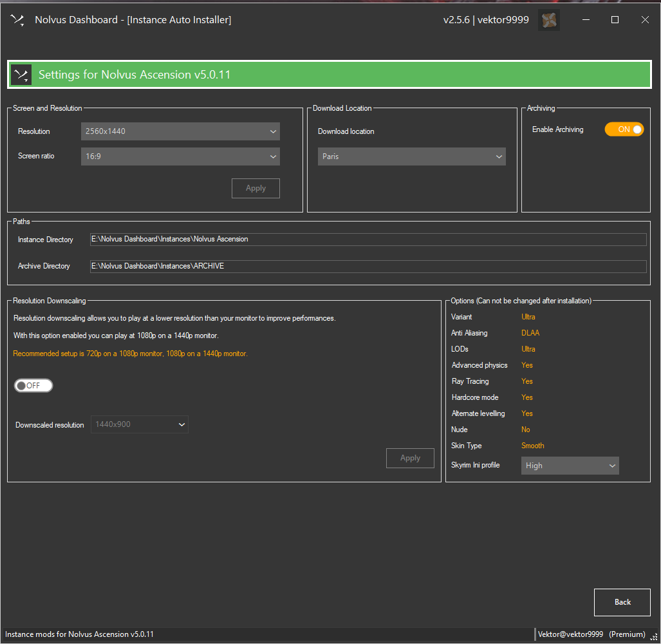Click the LODs value Ultra
The image size is (661, 644).
click(x=528, y=349)
